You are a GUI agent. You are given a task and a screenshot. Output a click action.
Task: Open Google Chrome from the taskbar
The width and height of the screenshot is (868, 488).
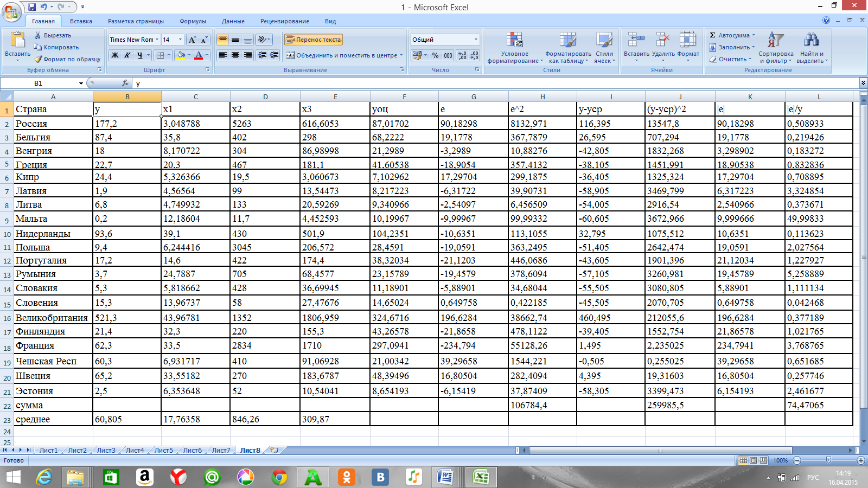tap(279, 477)
